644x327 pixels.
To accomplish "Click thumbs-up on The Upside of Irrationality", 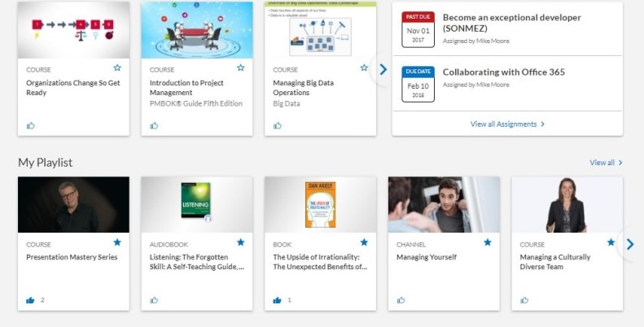I will tap(278, 300).
